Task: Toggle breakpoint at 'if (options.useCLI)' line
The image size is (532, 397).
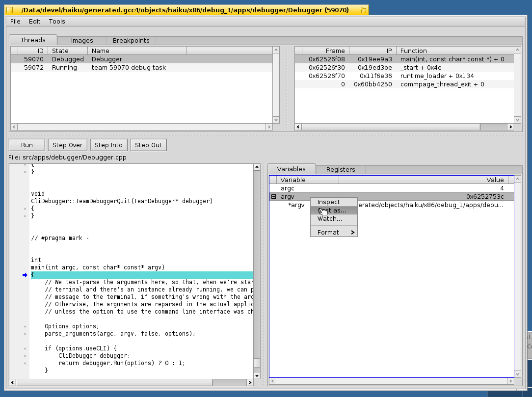Action: point(25,348)
